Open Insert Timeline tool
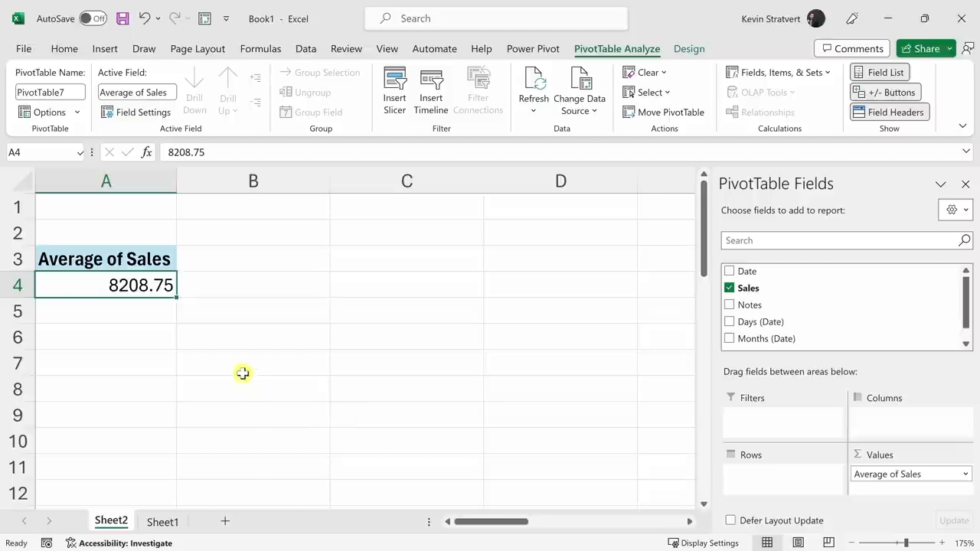 click(431, 91)
